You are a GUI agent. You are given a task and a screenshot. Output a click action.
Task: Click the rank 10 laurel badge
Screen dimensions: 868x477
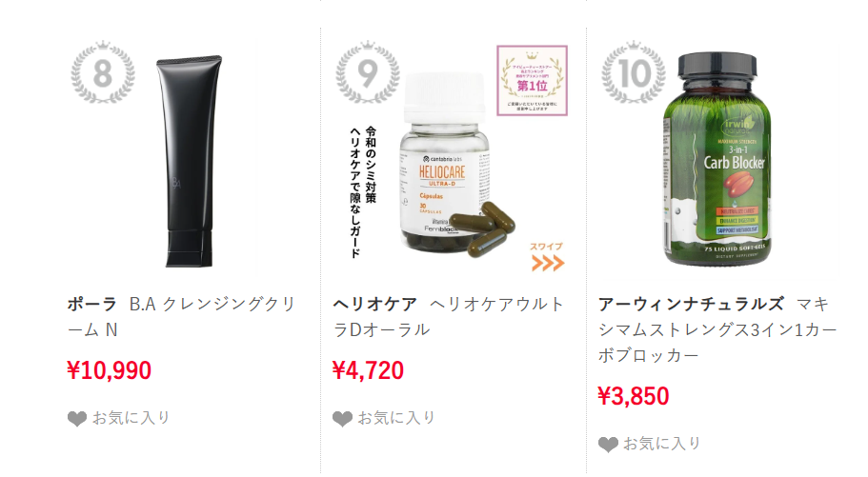(634, 72)
